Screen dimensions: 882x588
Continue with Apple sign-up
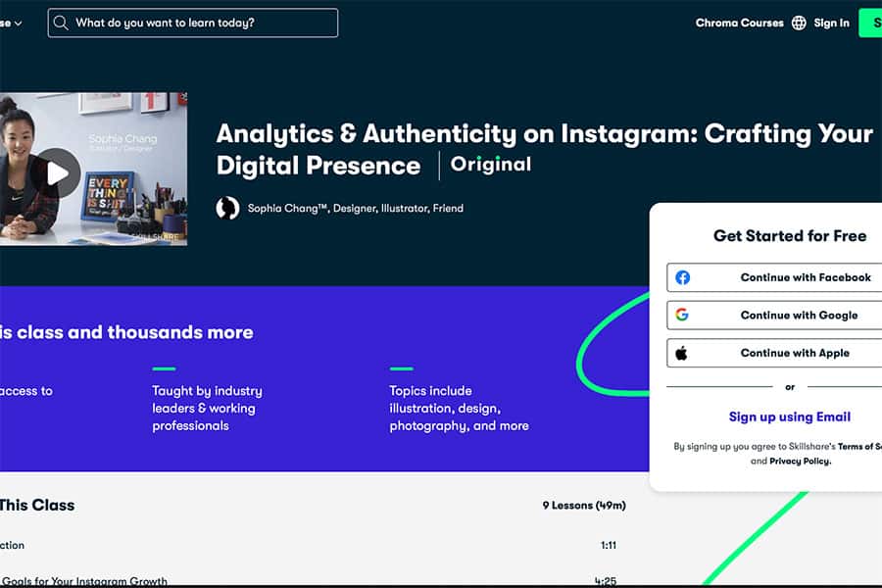(x=774, y=353)
